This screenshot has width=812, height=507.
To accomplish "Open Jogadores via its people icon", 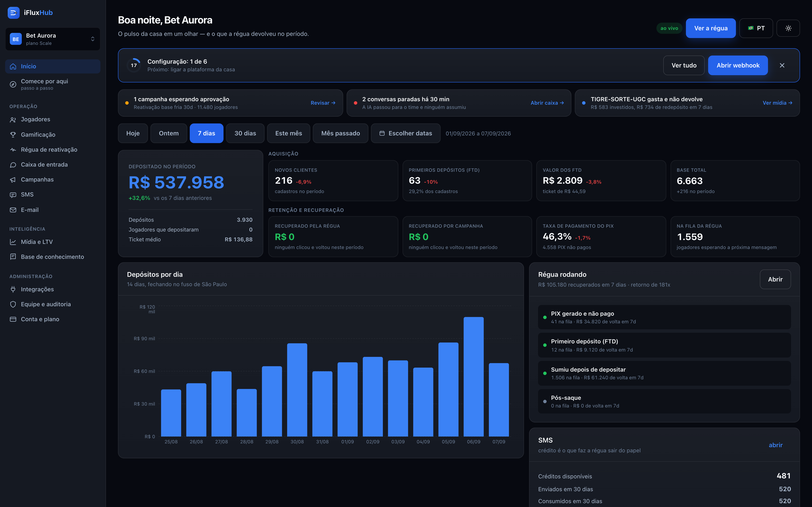I will tap(13, 120).
